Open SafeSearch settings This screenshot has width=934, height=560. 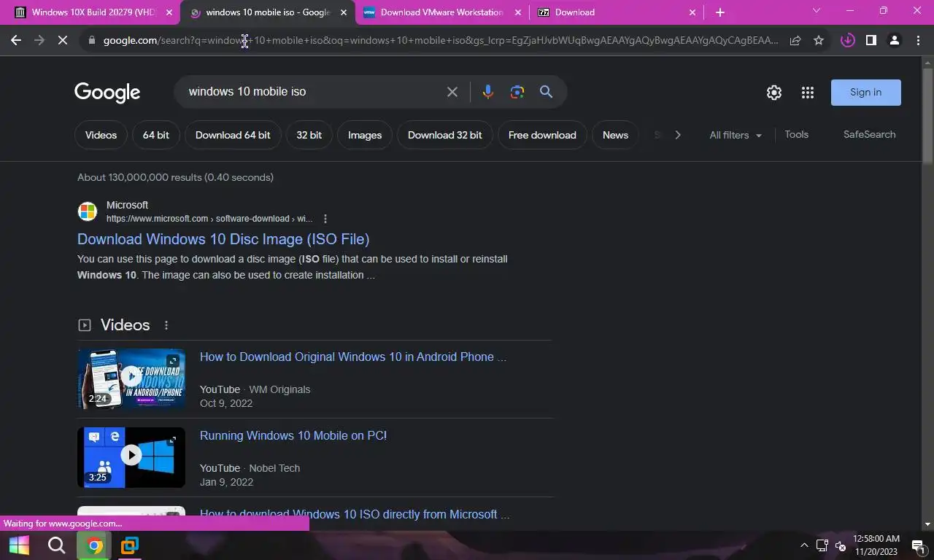pos(869,134)
